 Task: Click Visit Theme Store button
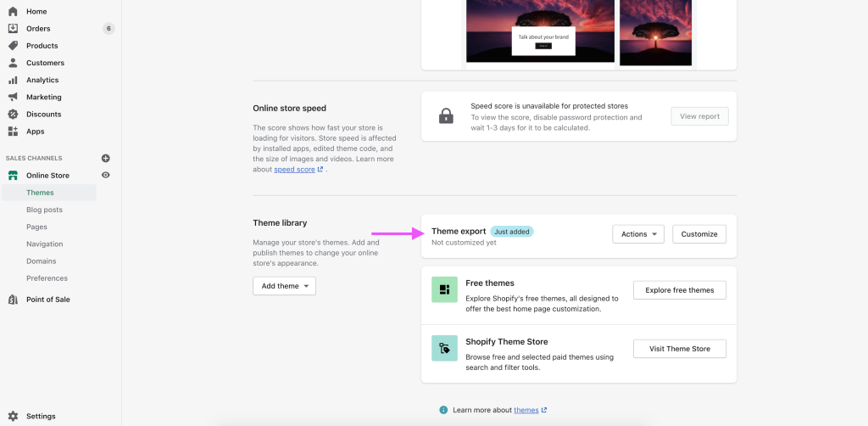click(679, 349)
